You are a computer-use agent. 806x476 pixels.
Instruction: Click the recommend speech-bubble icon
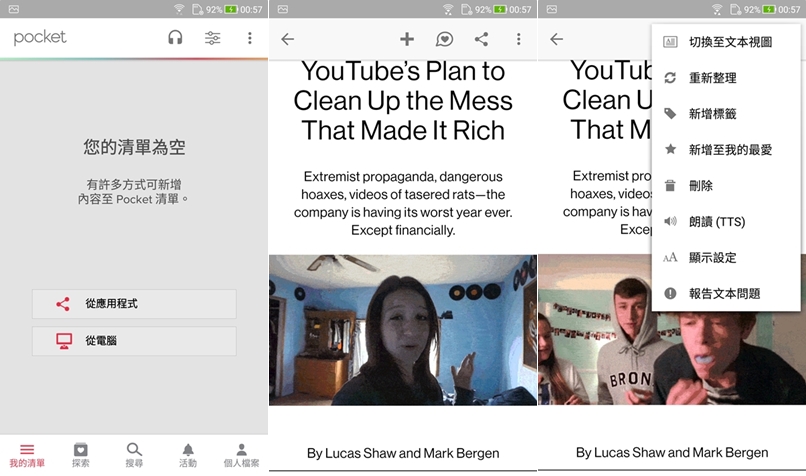pyautogui.click(x=444, y=39)
